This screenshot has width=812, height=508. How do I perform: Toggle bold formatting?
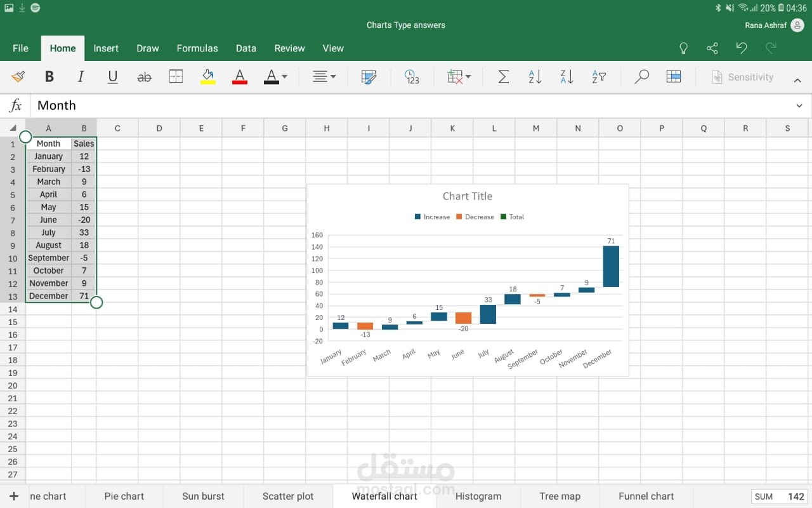(49, 77)
